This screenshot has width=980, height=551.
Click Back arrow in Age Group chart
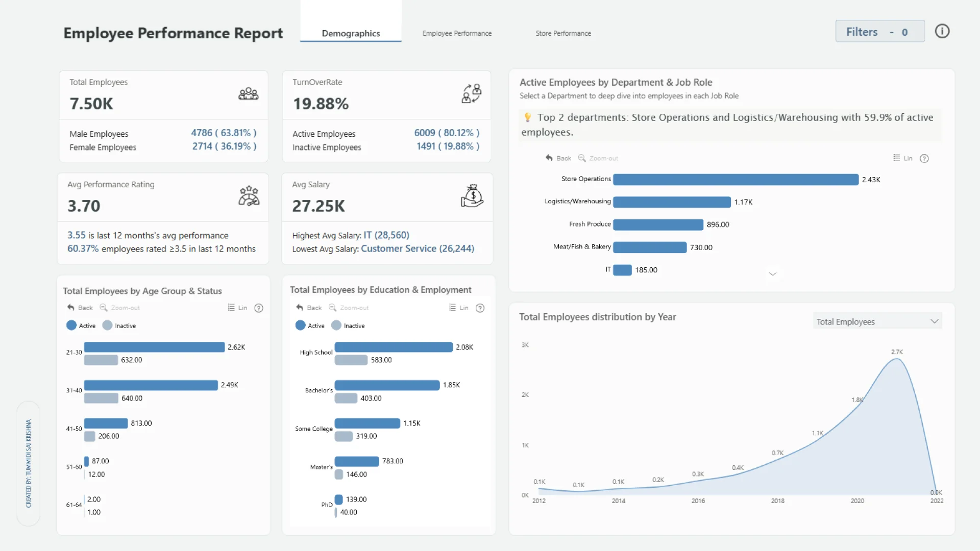point(71,308)
